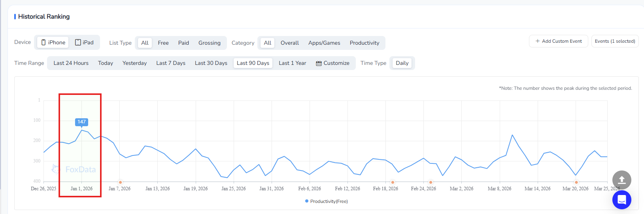Filter category by Apps/Games
644x214 pixels.
(x=324, y=43)
